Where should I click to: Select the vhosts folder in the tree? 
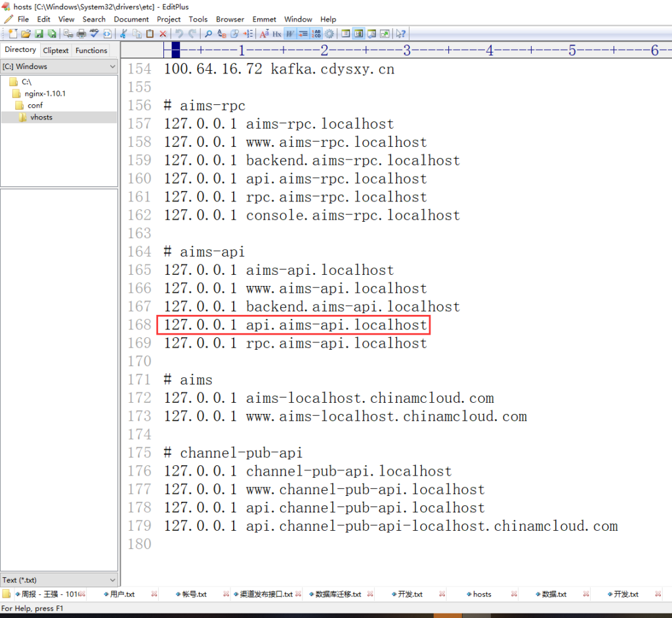pos(41,117)
